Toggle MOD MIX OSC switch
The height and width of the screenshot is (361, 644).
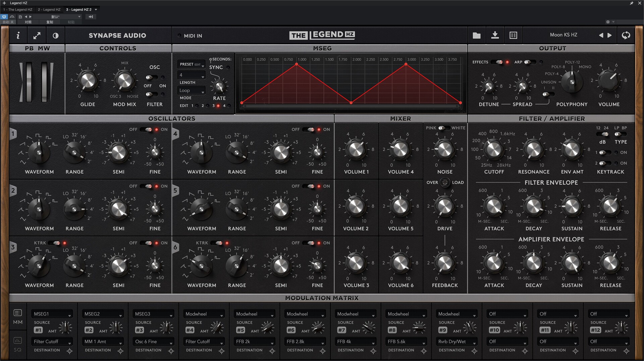(x=152, y=78)
